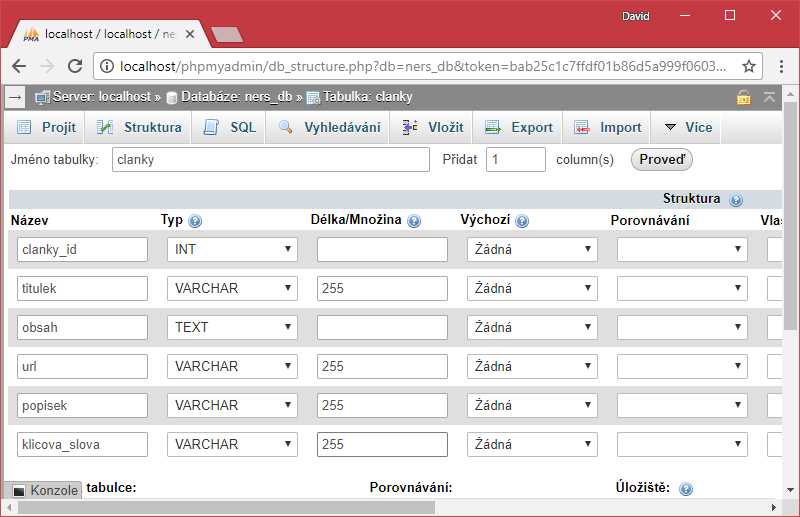Click the padlock icon in breadcrumb bar

[x=743, y=97]
